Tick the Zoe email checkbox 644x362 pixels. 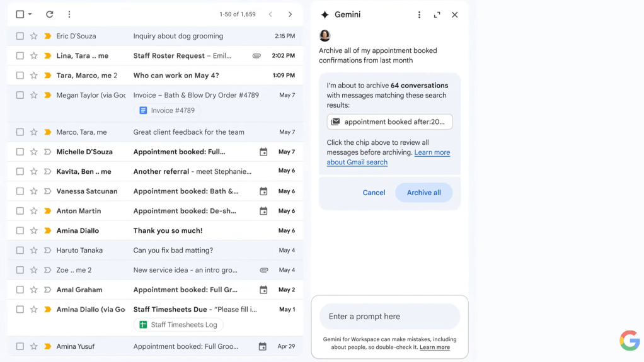pyautogui.click(x=20, y=270)
